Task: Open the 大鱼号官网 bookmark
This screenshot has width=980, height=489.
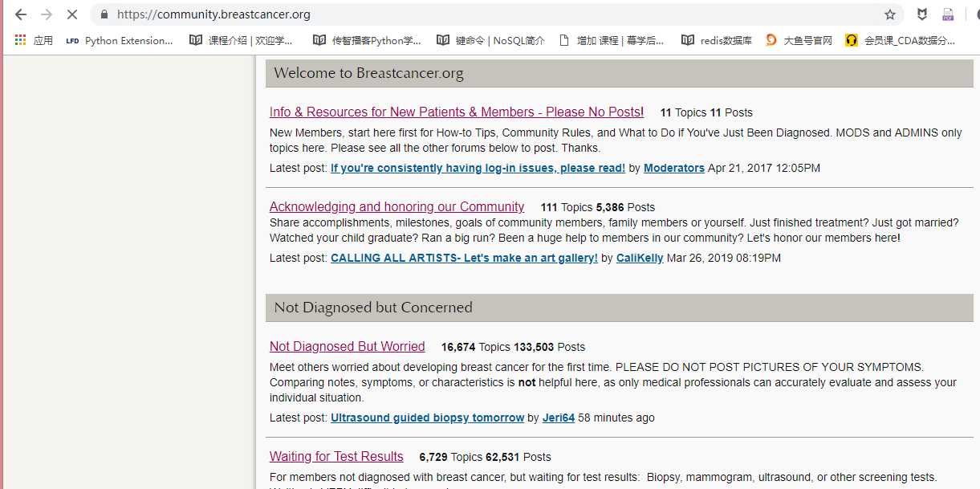Action: [x=799, y=40]
